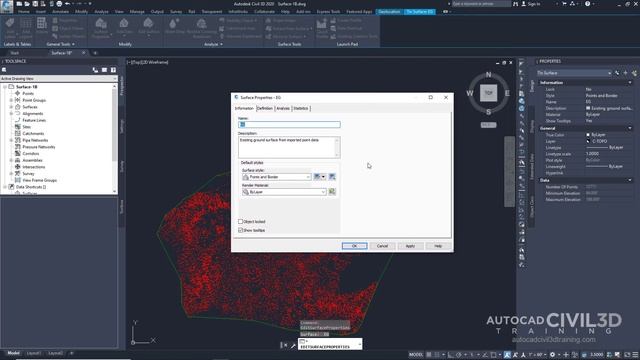Click the Sites icon in Toolspace tree
Screen dimensions: 640x360
[x=18, y=127]
